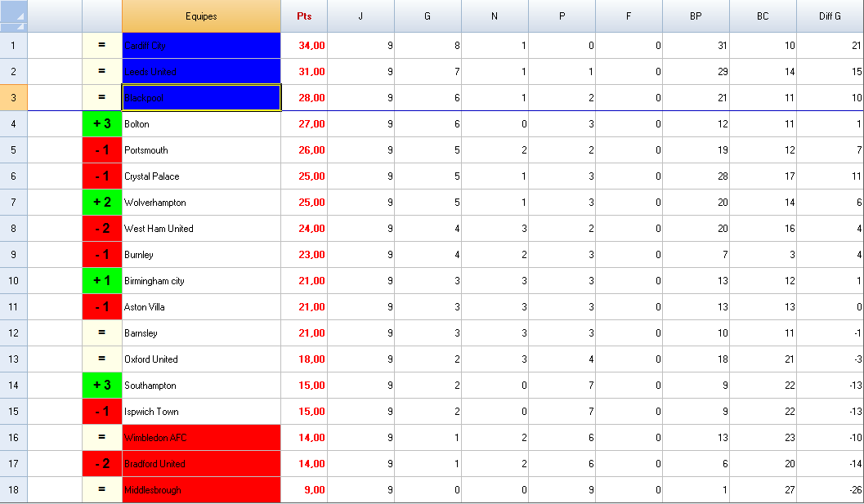Select the 9,00 points cell

[304, 489]
